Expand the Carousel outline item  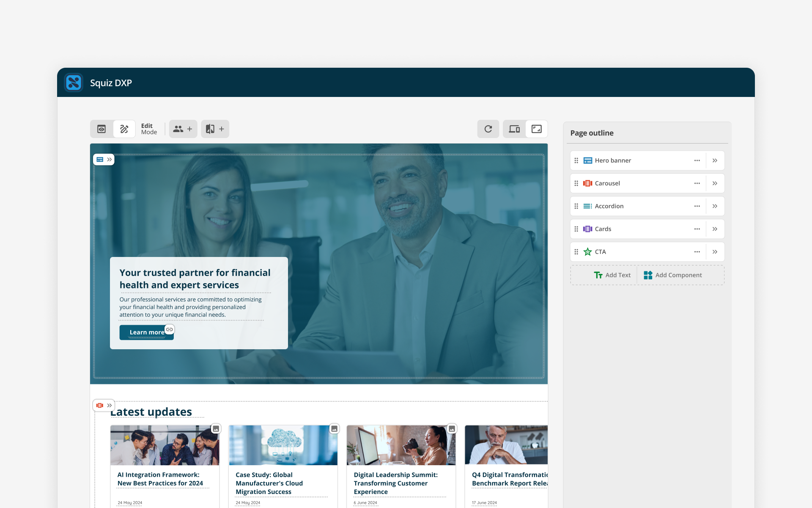tap(715, 183)
